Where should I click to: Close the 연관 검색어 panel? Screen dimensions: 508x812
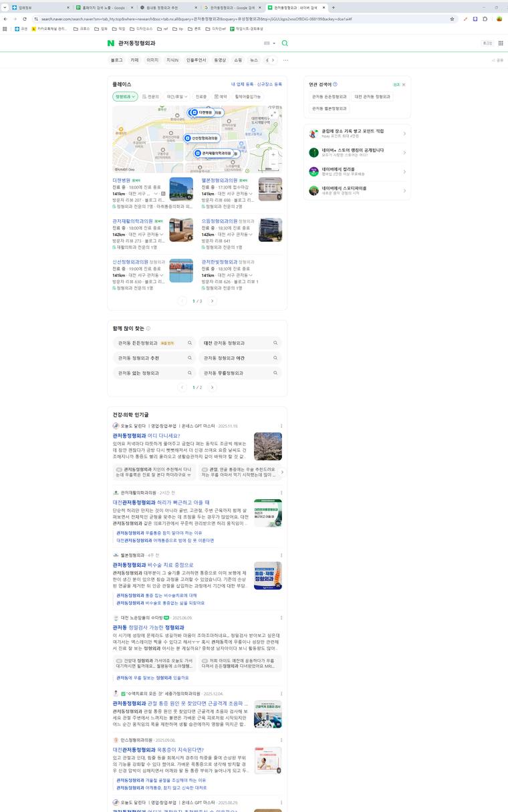[x=404, y=85]
